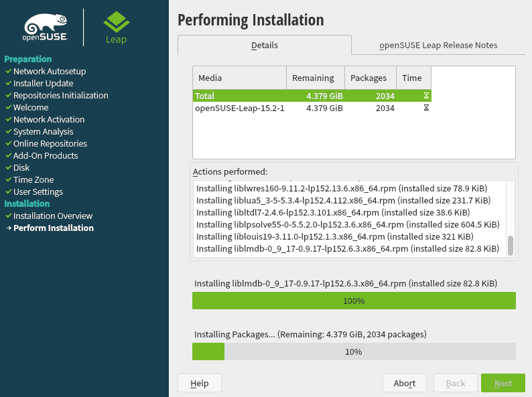Image resolution: width=532 pixels, height=397 pixels.
Task: Click the checkmark beside Installer Update
Action: [9, 84]
